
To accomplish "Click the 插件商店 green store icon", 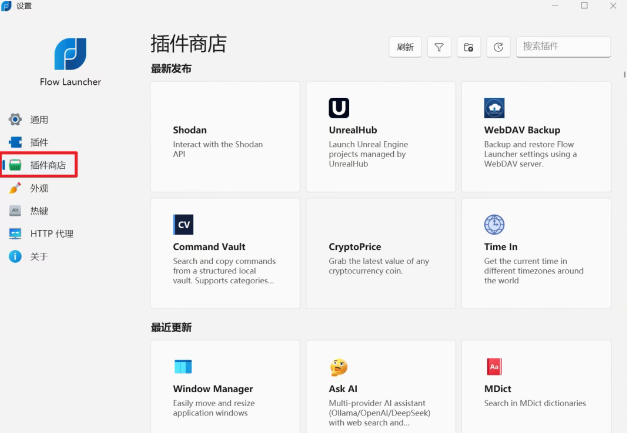I will [15, 165].
